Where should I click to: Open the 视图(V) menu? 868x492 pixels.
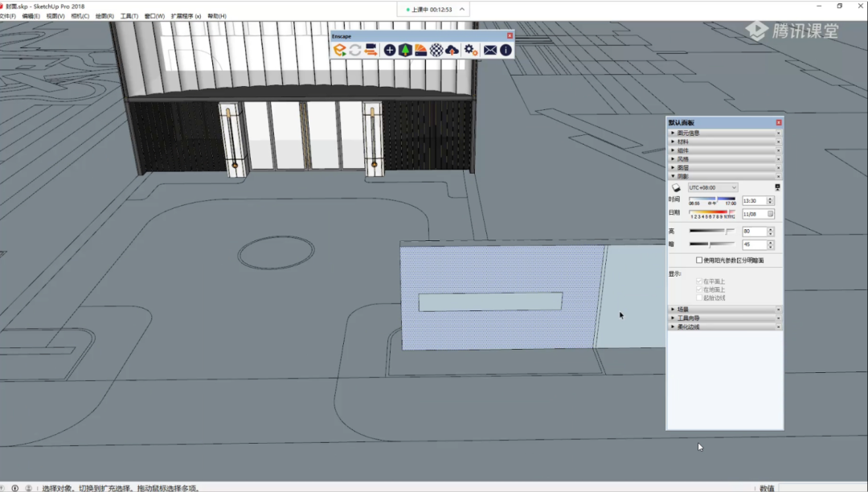coord(55,16)
